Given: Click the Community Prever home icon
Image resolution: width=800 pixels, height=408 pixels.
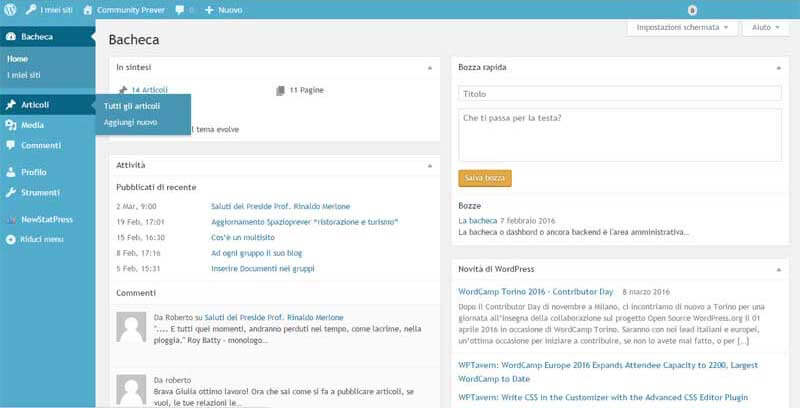Looking at the screenshot, I should click(x=88, y=9).
